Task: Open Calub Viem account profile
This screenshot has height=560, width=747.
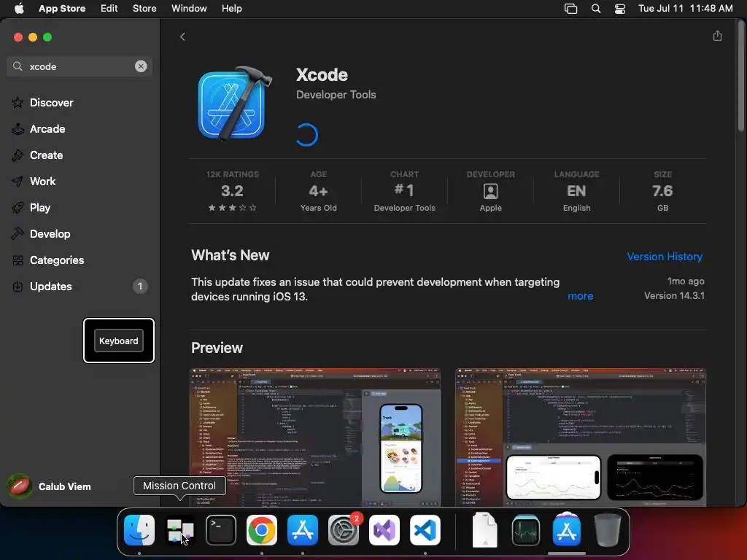Action: 50,486
